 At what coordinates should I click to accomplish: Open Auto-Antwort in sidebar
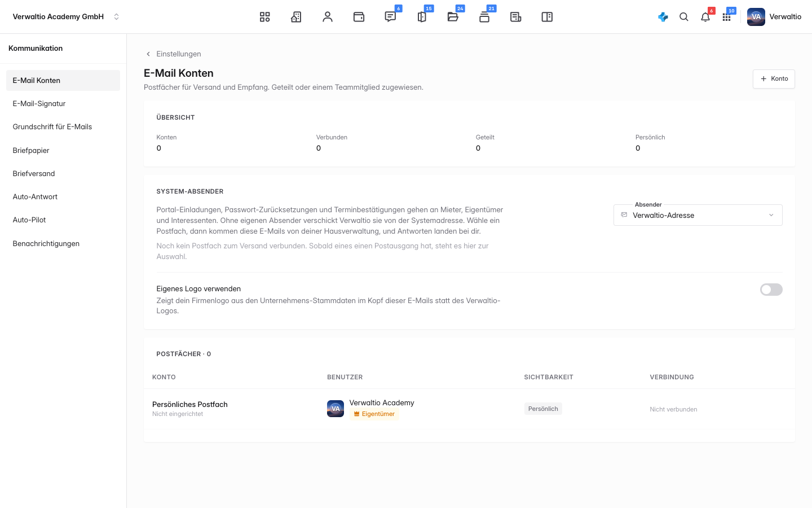pyautogui.click(x=63, y=197)
